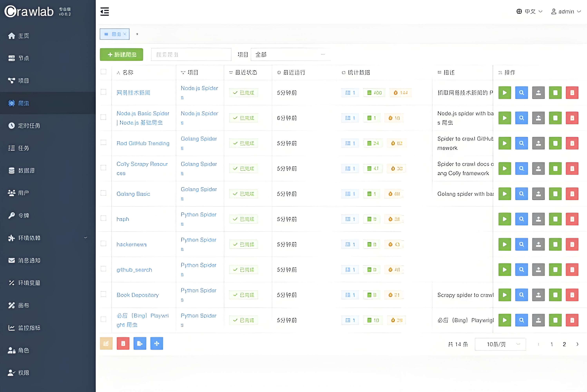This screenshot has height=392, width=587.
Task: Go to page 2 of the spider list
Action: (x=564, y=344)
